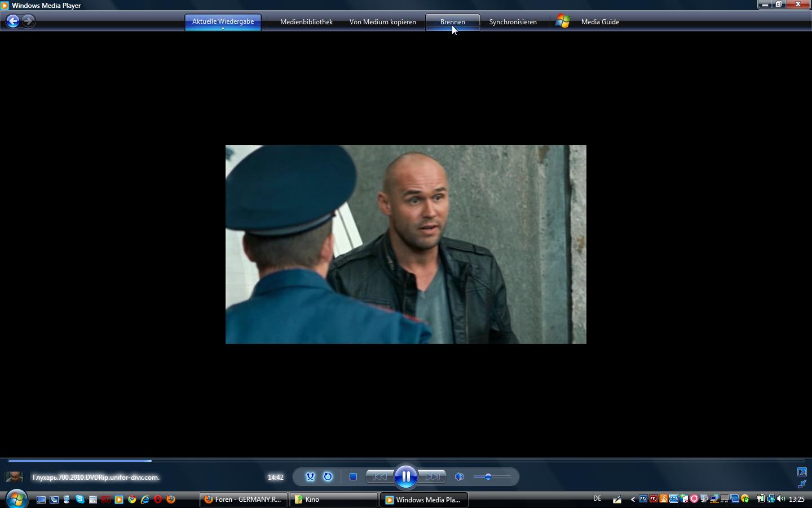Image resolution: width=812 pixels, height=508 pixels.
Task: Switch to the Kino folder window
Action: pyautogui.click(x=334, y=500)
